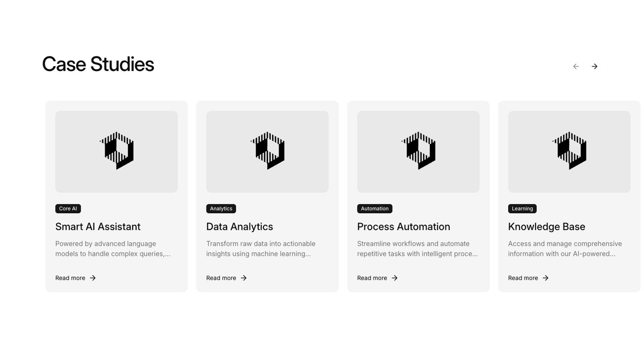The width and height of the screenshot is (644, 346).
Task: Click the arrow icon beside Data Analytics' Read more
Action: click(244, 278)
